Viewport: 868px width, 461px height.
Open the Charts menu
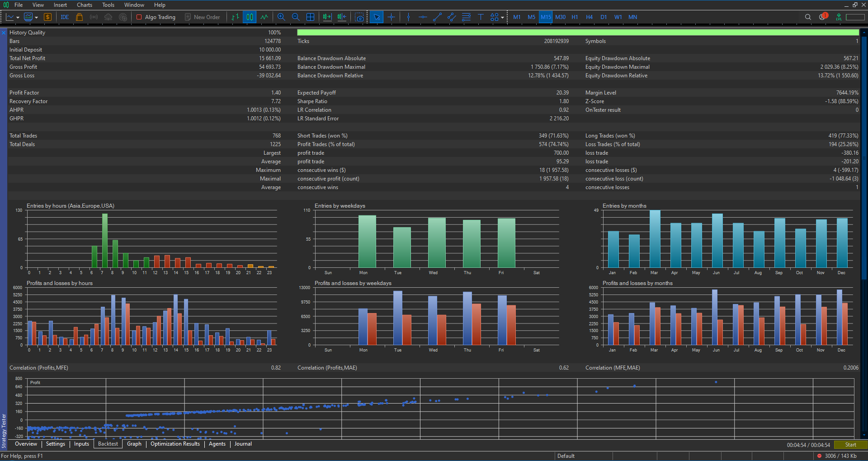84,5
